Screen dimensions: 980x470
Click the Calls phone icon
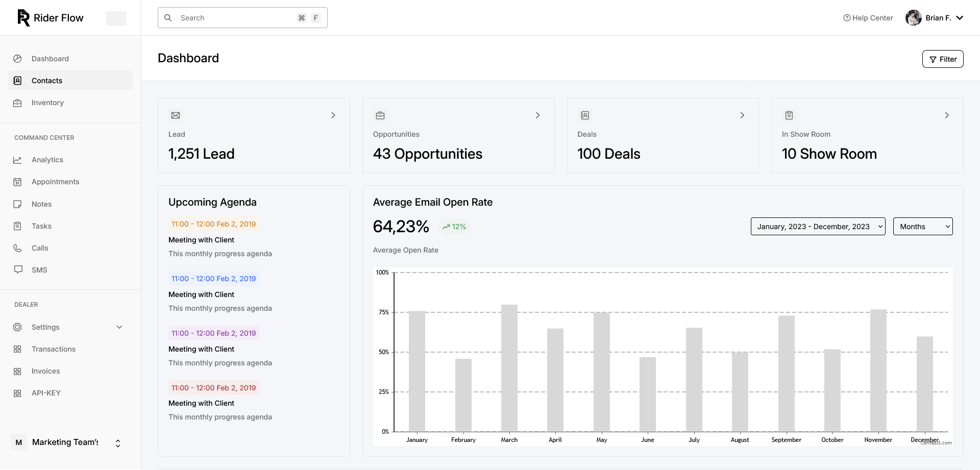coord(17,248)
